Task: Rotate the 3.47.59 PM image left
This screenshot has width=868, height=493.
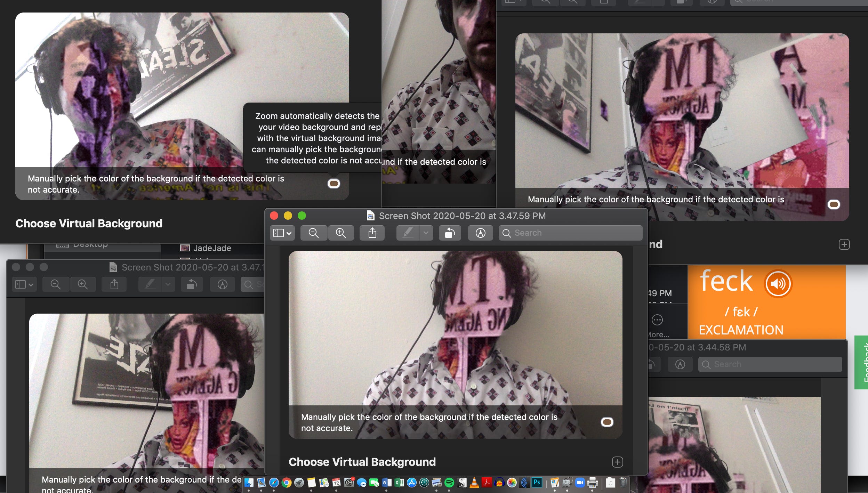Action: point(450,233)
